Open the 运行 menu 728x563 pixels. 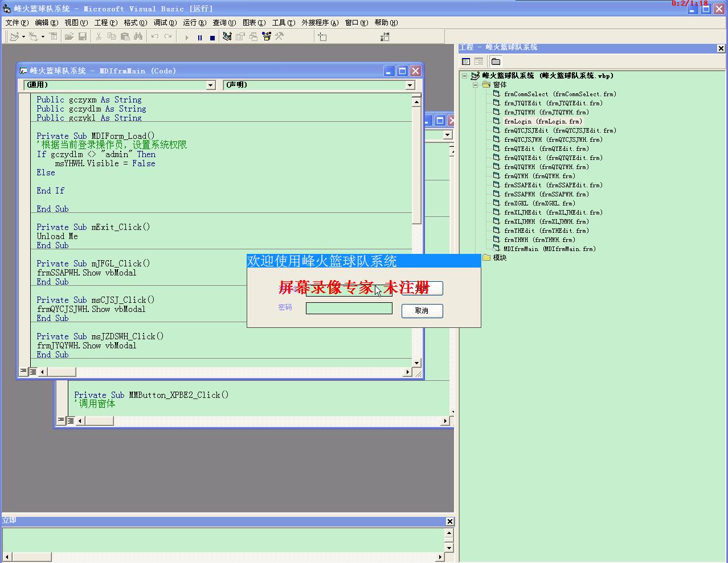coord(194,23)
